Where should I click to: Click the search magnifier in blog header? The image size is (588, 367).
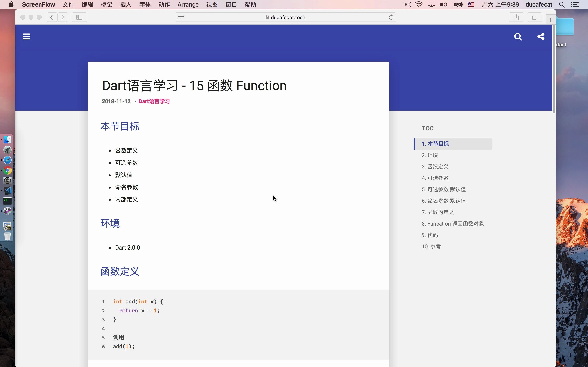coord(518,37)
